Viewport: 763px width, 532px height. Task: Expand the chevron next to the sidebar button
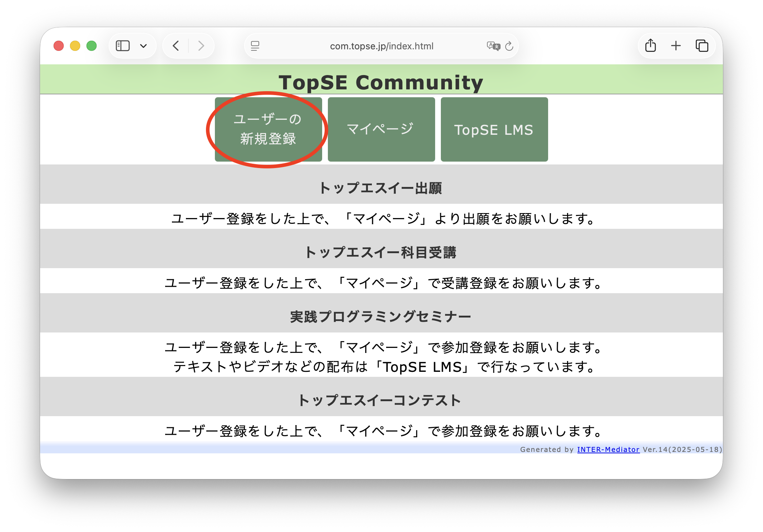(x=144, y=46)
